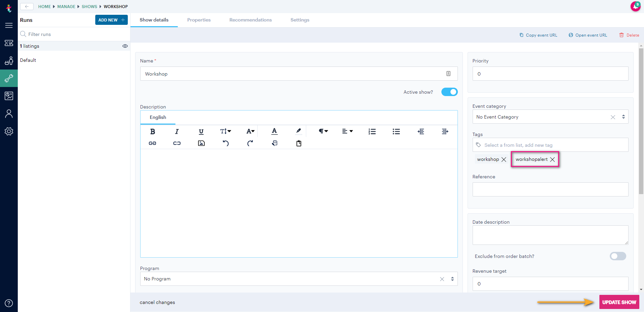Open the reports icon in sidebar
The image size is (644, 312).
[9, 96]
